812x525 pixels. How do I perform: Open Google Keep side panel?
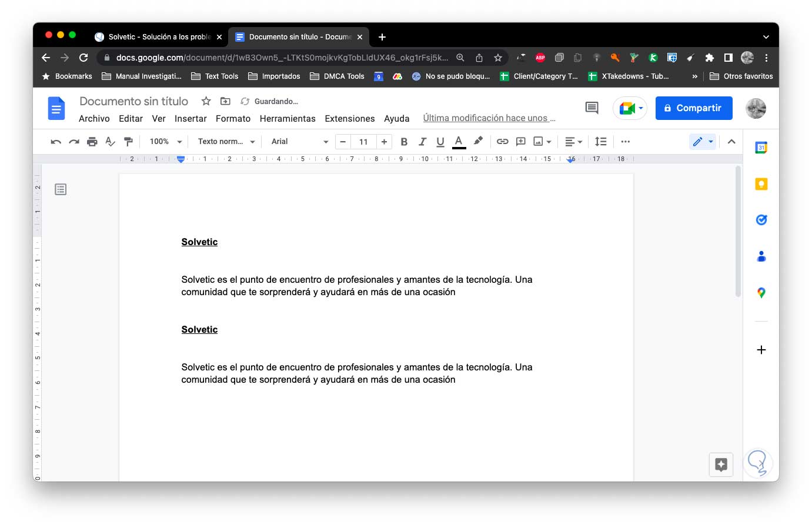coord(761,184)
